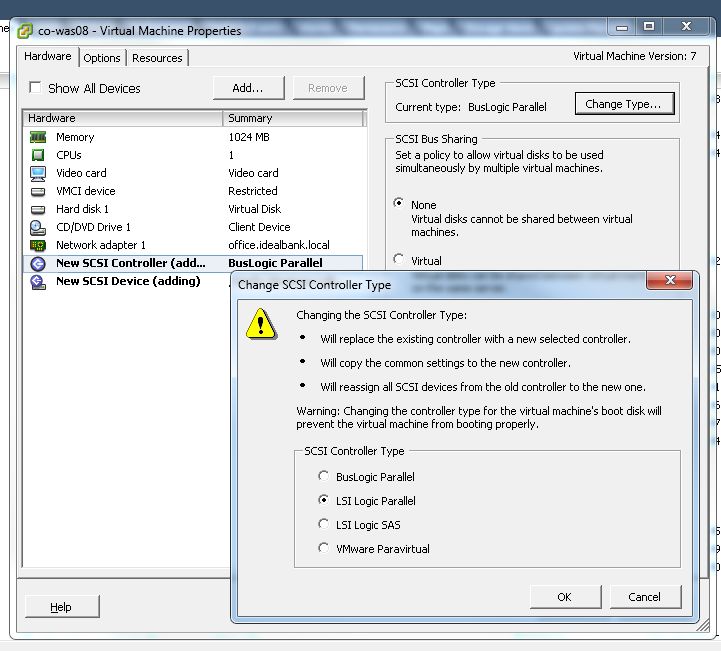Select the VMCI device label
721x651 pixels.
tap(86, 191)
